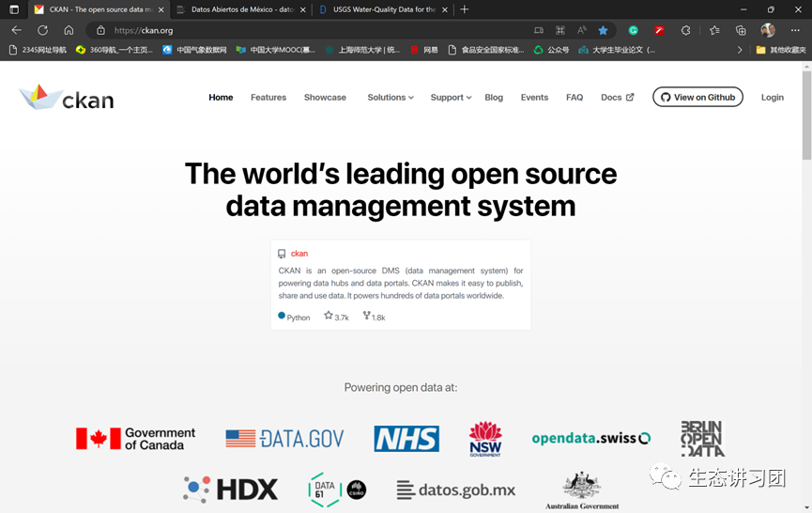This screenshot has height=513, width=812.
Task: Click the Data61 CSIRO logo
Action: [x=337, y=490]
